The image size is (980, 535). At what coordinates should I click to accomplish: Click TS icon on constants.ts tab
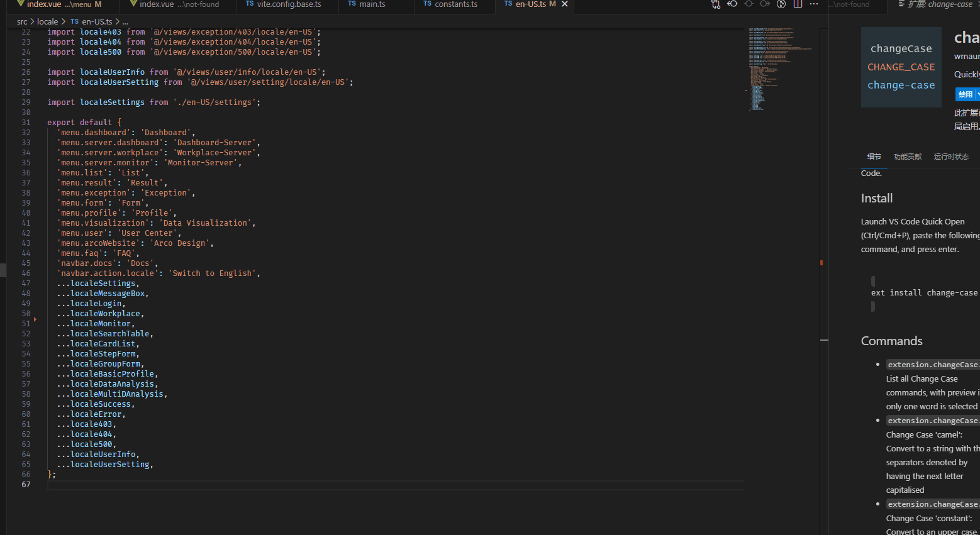coord(428,4)
